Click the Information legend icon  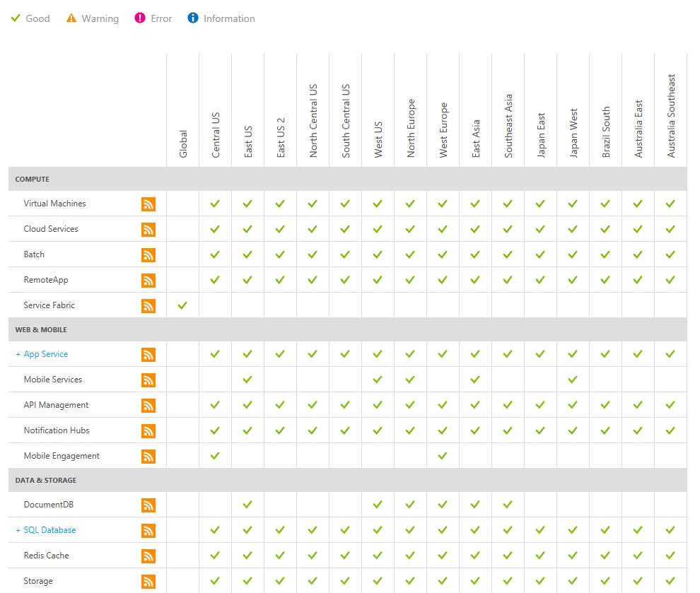click(193, 18)
